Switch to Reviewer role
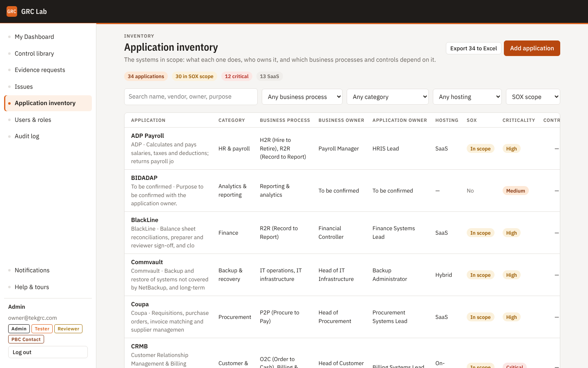 coord(68,329)
